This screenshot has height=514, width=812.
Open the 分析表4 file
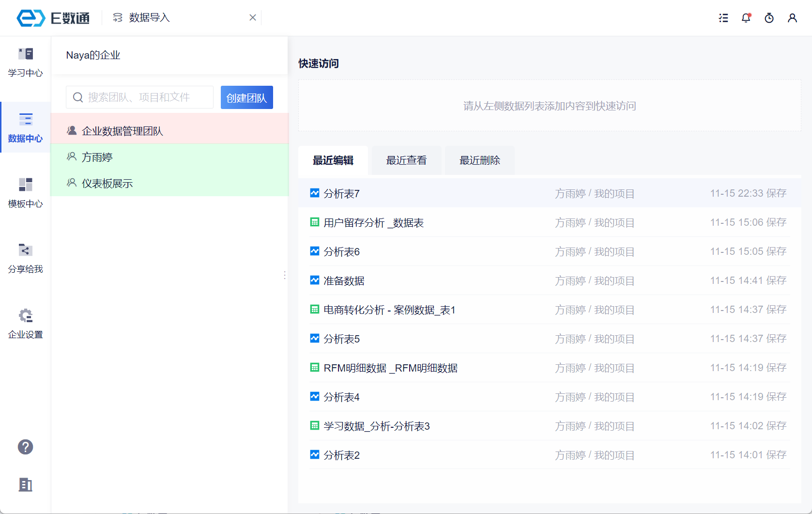click(x=342, y=397)
